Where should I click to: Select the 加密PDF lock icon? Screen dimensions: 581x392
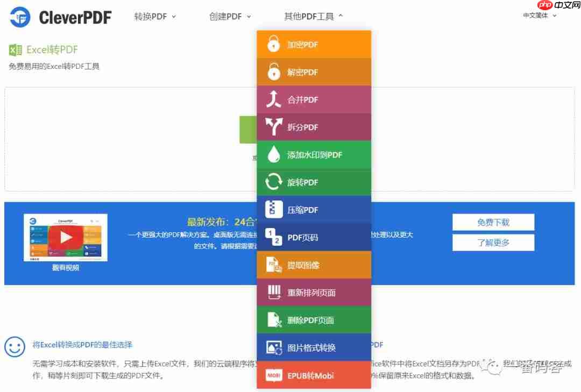(x=273, y=44)
